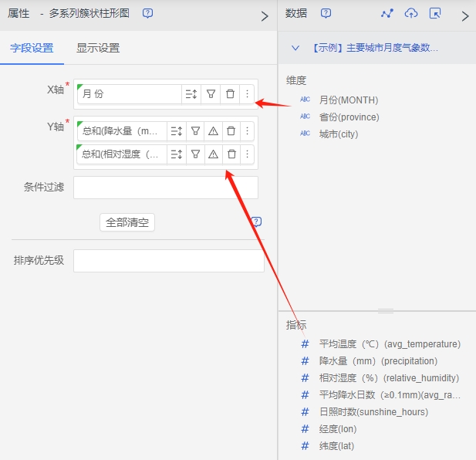This screenshot has width=476, height=460.
Task: Collapse the 属性 panel using the arrow
Action: tap(265, 15)
